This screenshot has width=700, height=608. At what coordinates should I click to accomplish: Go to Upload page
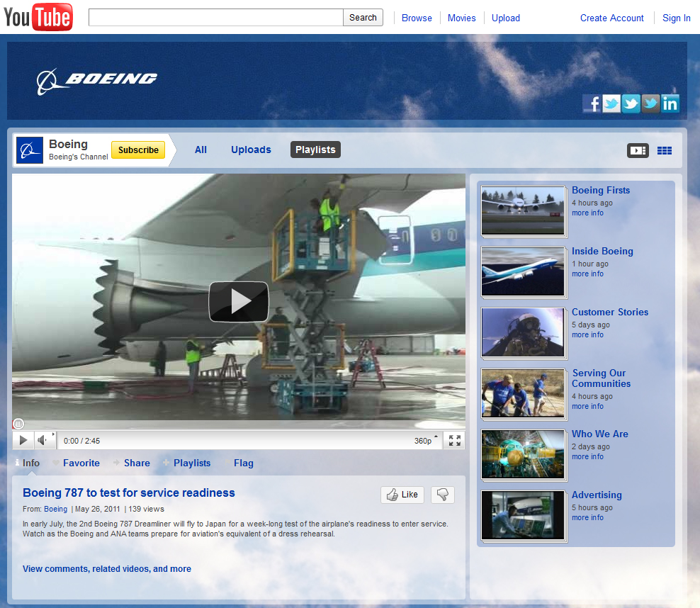[506, 18]
